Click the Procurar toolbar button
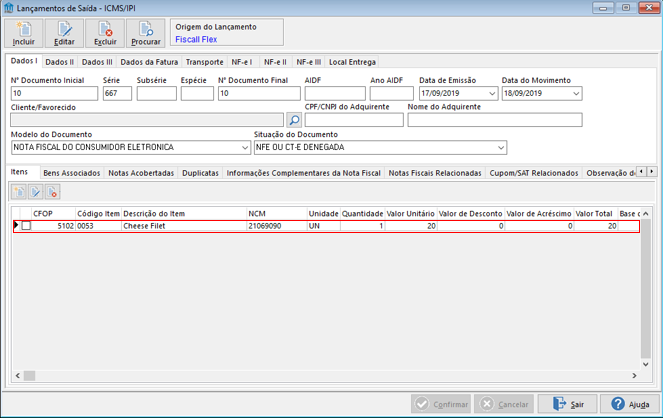664x418 pixels. [146, 33]
